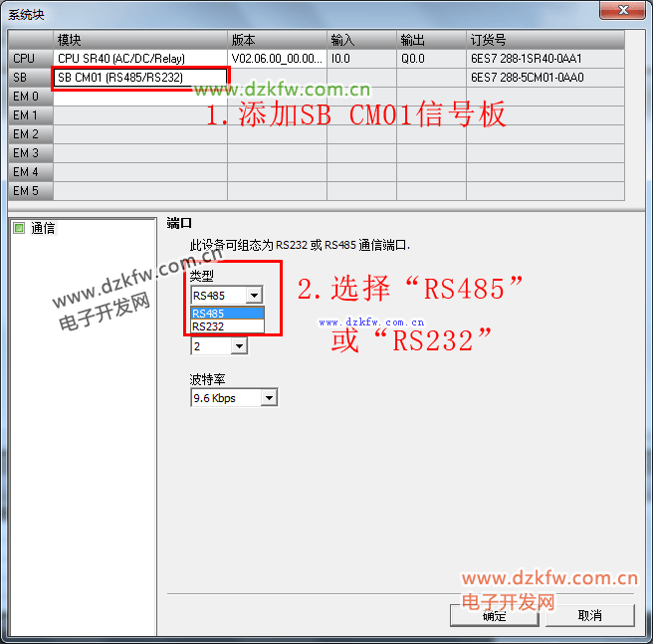Image resolution: width=653 pixels, height=644 pixels.
Task: Choose RS485 in the open type list
Action: [x=227, y=313]
